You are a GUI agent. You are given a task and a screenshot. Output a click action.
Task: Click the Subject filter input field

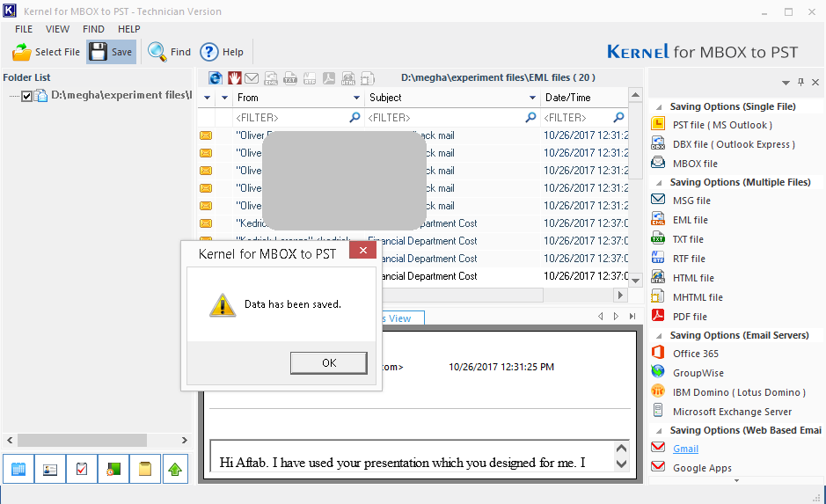point(452,118)
